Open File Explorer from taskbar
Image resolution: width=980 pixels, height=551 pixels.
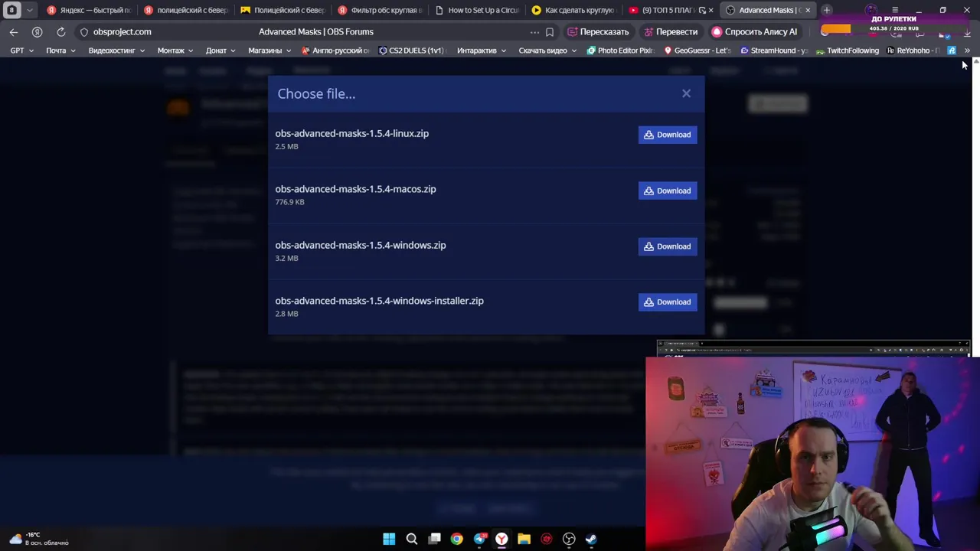click(524, 539)
